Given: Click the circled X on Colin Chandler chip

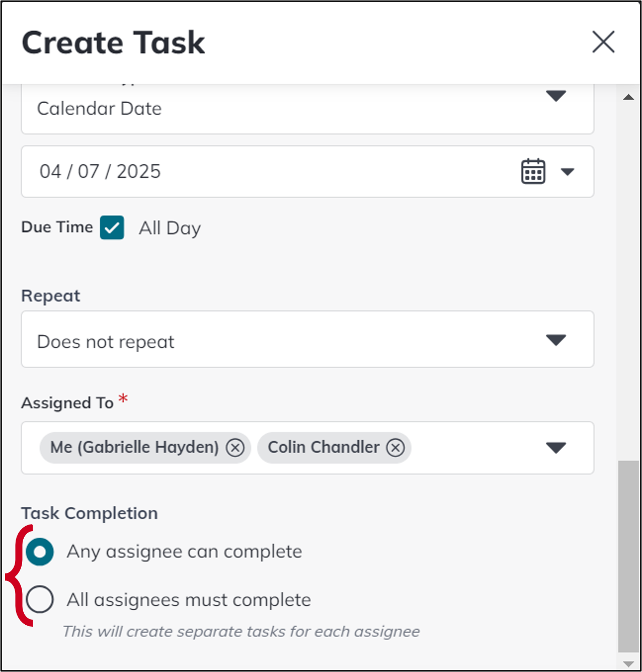Looking at the screenshot, I should click(x=395, y=447).
